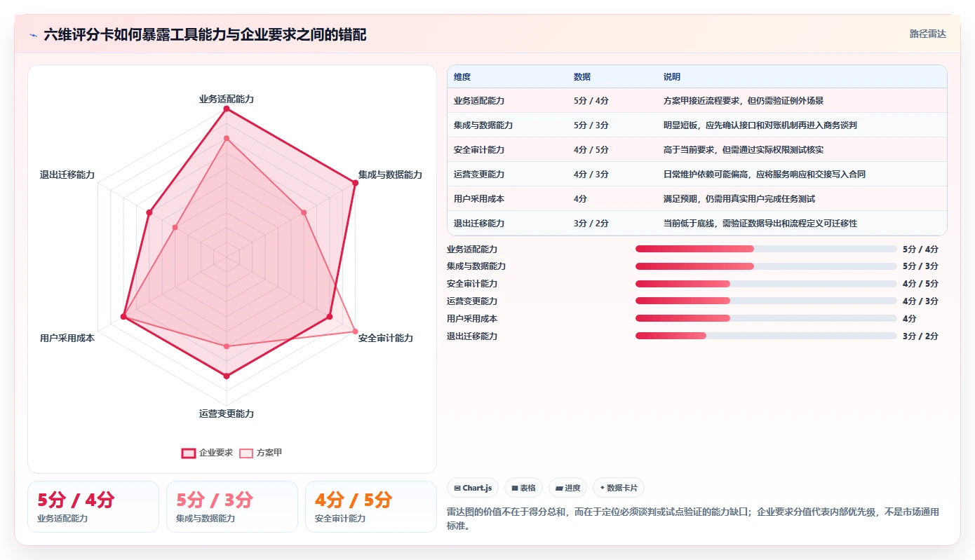This screenshot has height=560, width=975.
Task: Click the radar axis label 退出迁移能力
Action: tap(67, 175)
